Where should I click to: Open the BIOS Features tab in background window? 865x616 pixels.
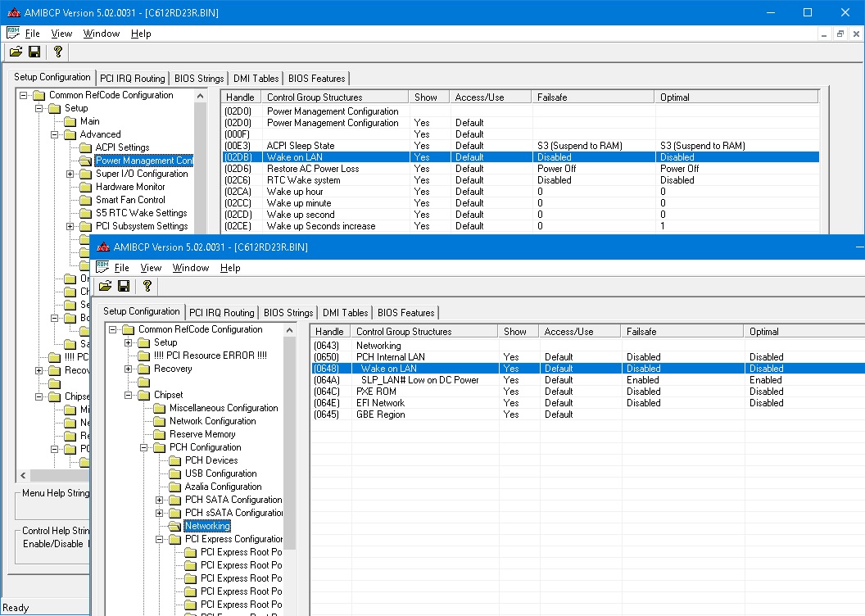click(x=316, y=78)
